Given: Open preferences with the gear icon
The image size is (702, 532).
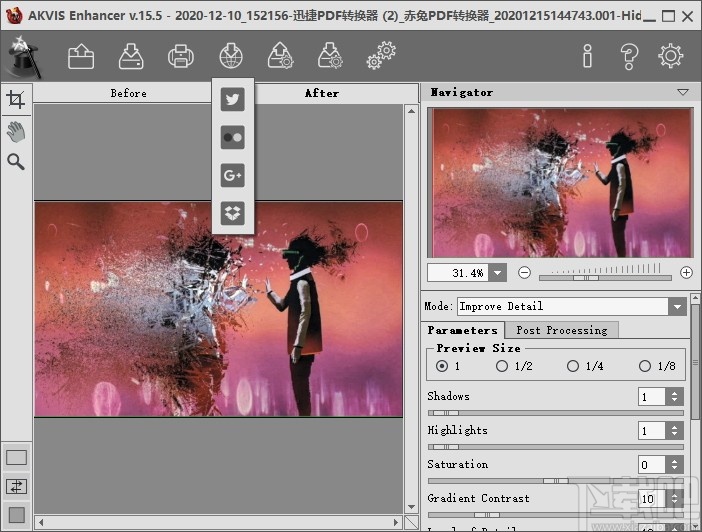Looking at the screenshot, I should pos(670,56).
